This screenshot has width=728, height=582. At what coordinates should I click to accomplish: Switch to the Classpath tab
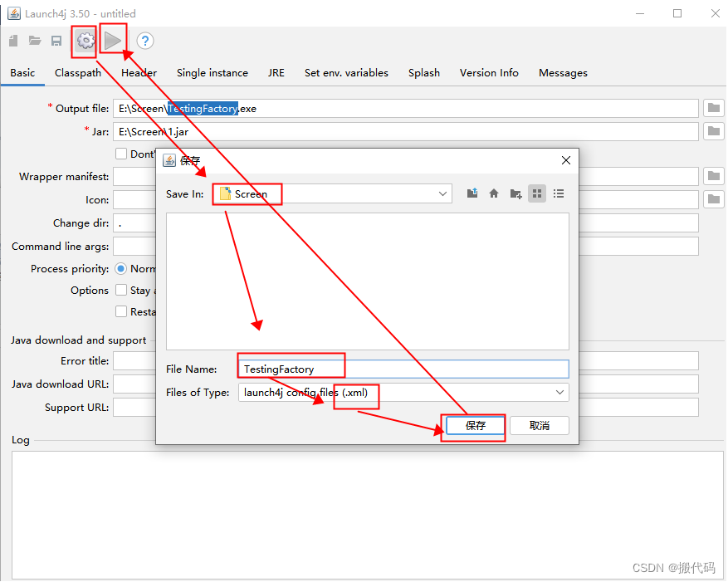coord(78,73)
